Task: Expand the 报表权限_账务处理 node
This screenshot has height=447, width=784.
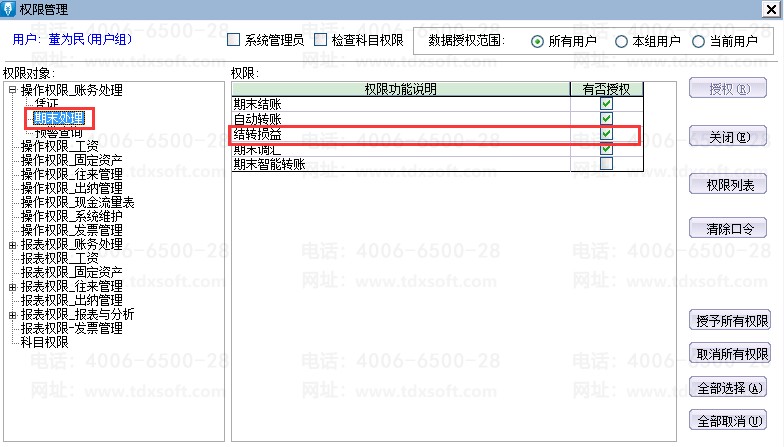Action: coord(12,245)
